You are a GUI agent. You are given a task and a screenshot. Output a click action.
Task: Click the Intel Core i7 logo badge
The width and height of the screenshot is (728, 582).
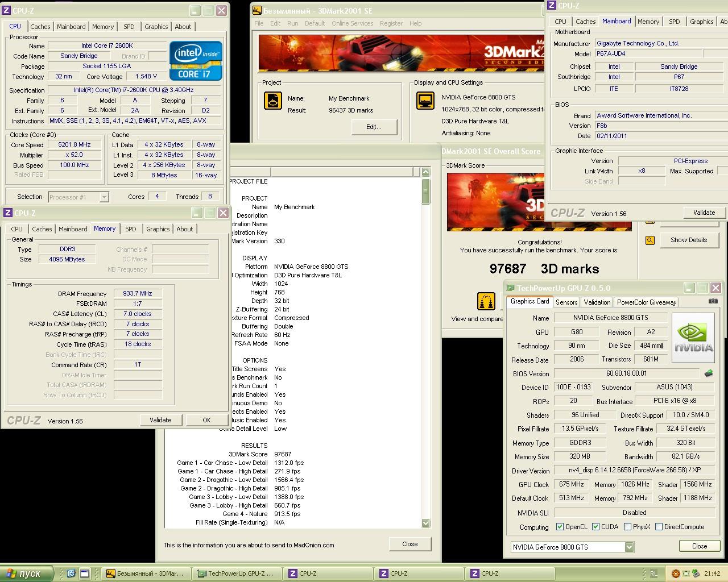click(x=196, y=61)
